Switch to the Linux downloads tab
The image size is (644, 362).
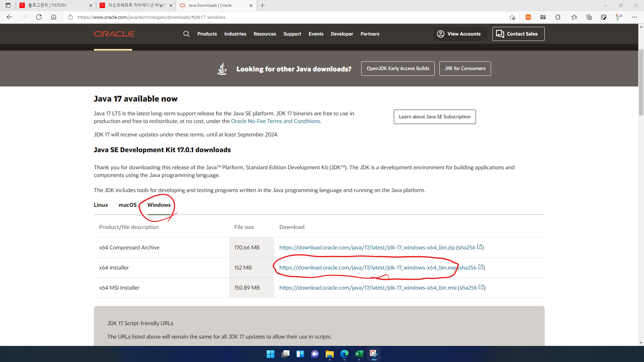tap(101, 205)
